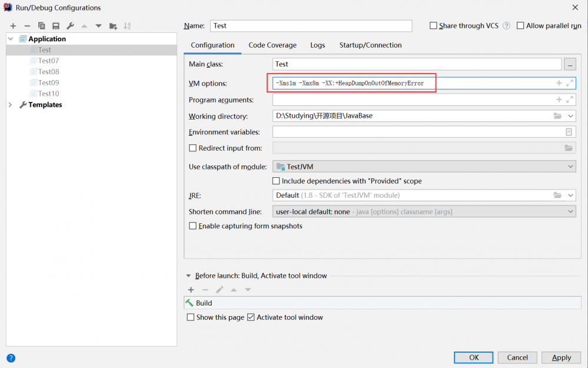Click the sort configurations alphabetically icon
This screenshot has height=368, width=588.
[x=127, y=26]
